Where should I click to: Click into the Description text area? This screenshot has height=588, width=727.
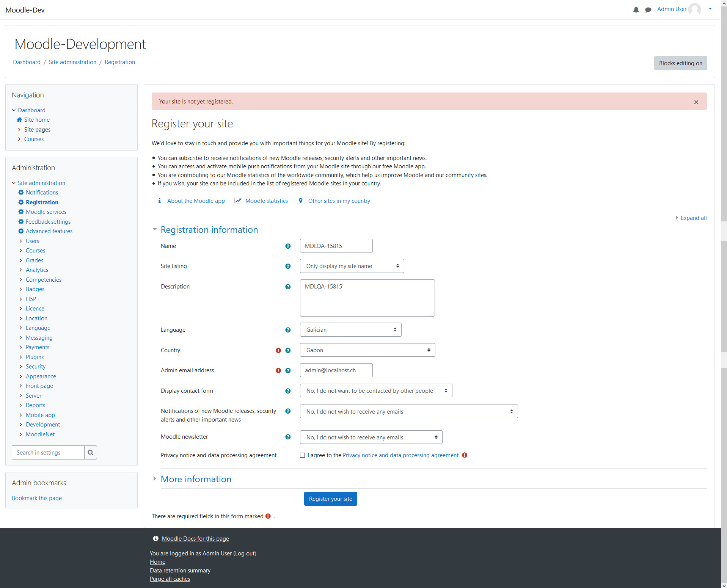click(367, 298)
